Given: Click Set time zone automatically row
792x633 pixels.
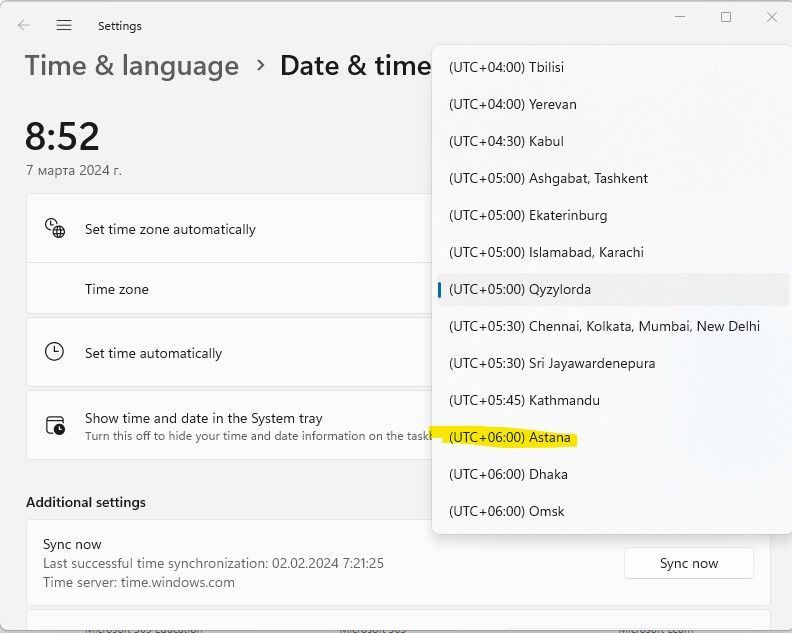Looking at the screenshot, I should (229, 229).
